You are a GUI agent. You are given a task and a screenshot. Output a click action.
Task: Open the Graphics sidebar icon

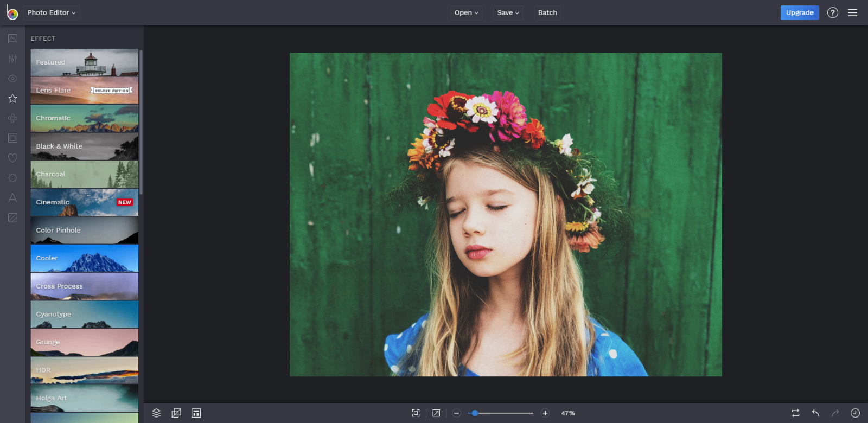12,178
